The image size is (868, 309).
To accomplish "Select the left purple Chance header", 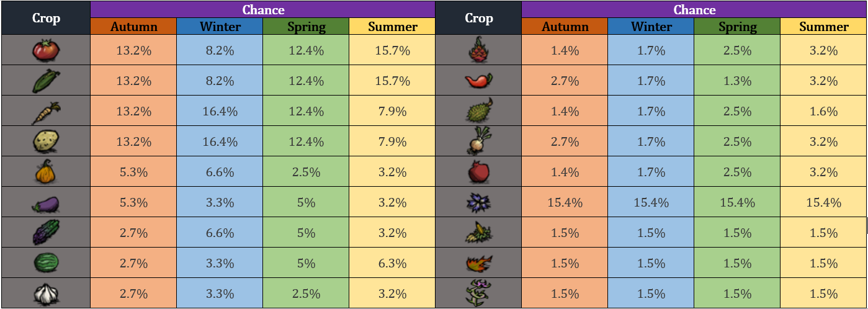I will (262, 9).
